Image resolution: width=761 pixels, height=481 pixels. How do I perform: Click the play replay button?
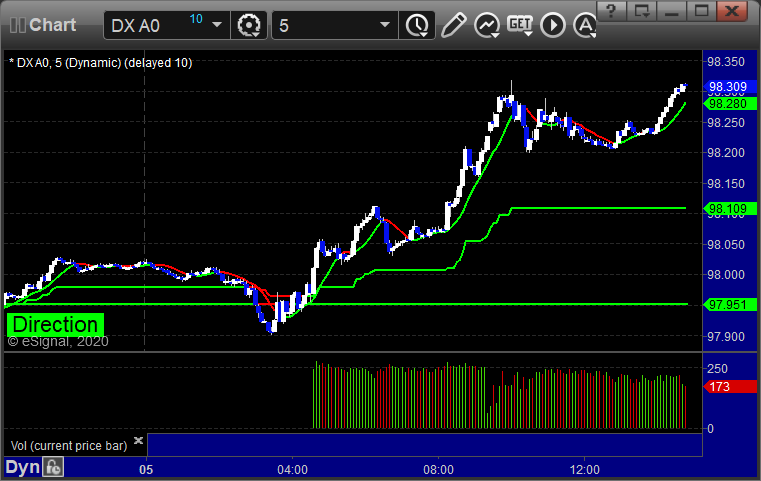(553, 25)
